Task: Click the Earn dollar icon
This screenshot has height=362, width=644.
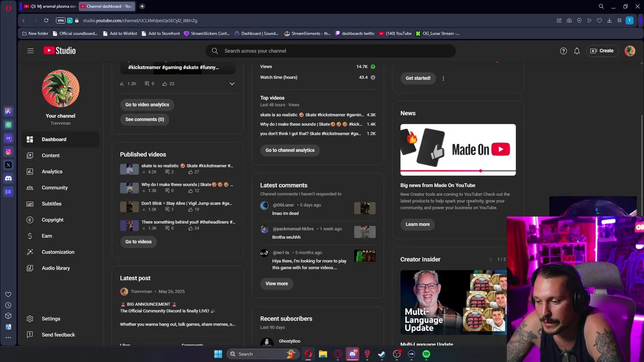Action: click(30, 236)
